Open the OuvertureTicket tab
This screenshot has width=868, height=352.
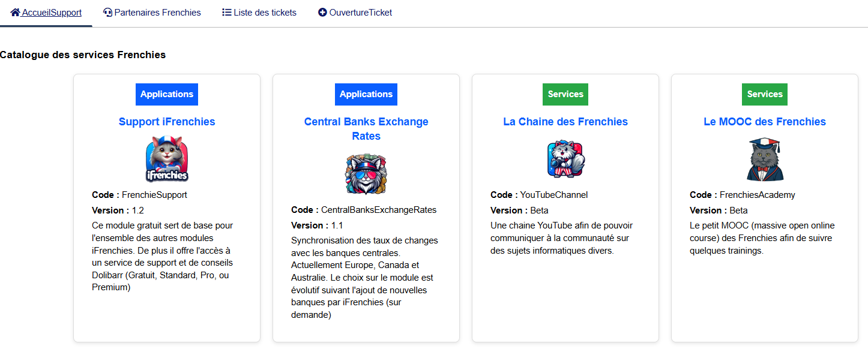click(360, 12)
